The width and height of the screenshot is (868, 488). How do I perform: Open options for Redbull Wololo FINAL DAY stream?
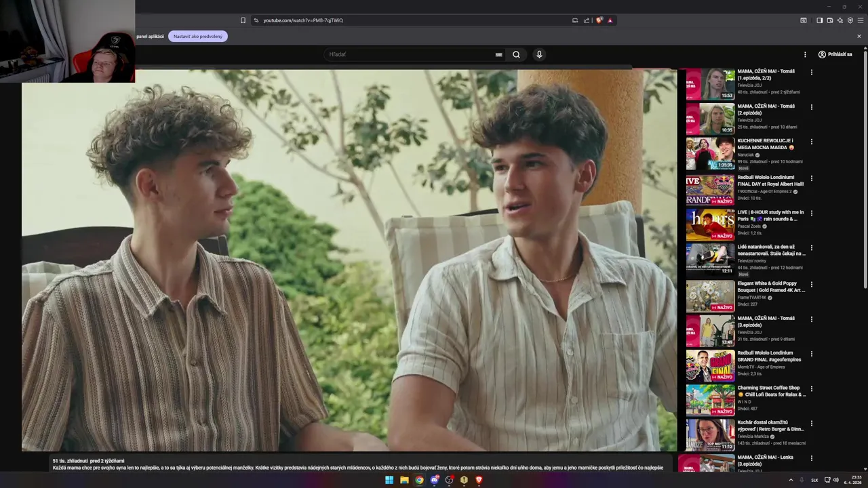811,178
